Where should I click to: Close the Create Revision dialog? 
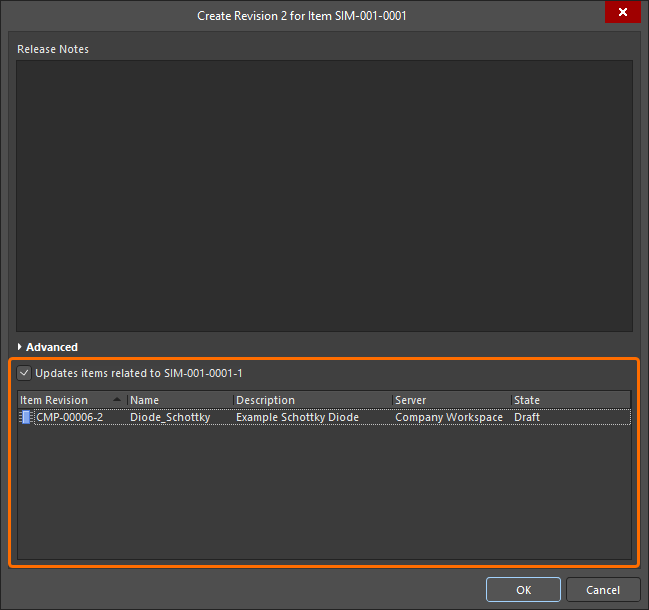(623, 12)
